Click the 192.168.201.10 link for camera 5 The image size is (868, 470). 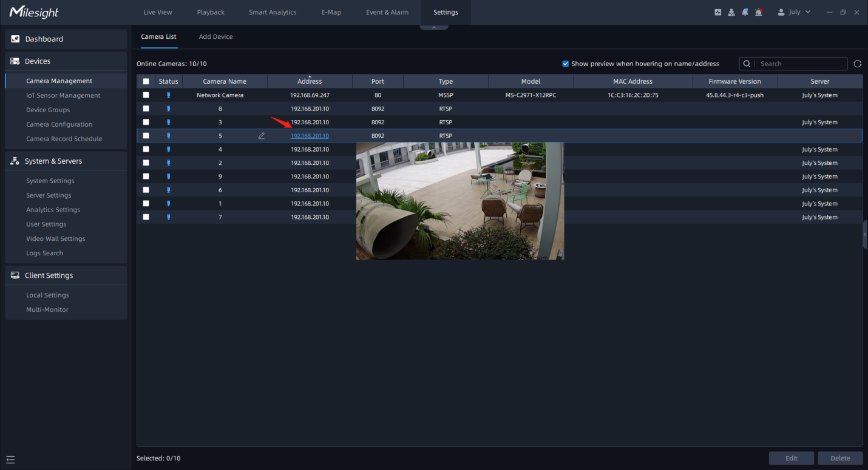click(310, 136)
